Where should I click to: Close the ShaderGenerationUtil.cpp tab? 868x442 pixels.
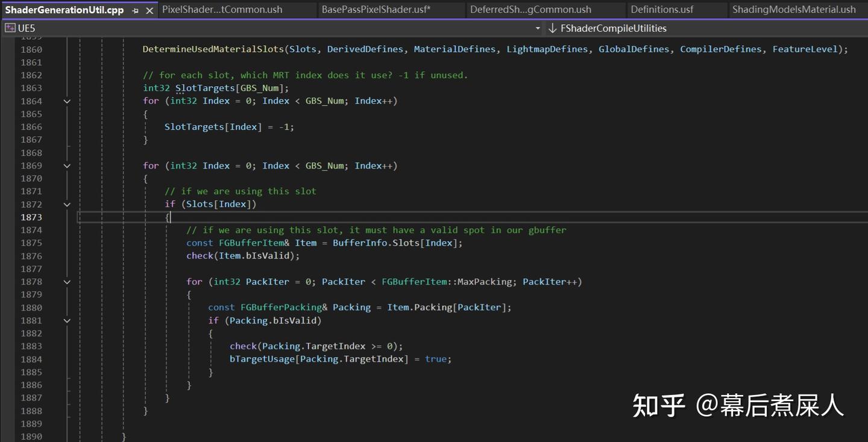tap(150, 10)
